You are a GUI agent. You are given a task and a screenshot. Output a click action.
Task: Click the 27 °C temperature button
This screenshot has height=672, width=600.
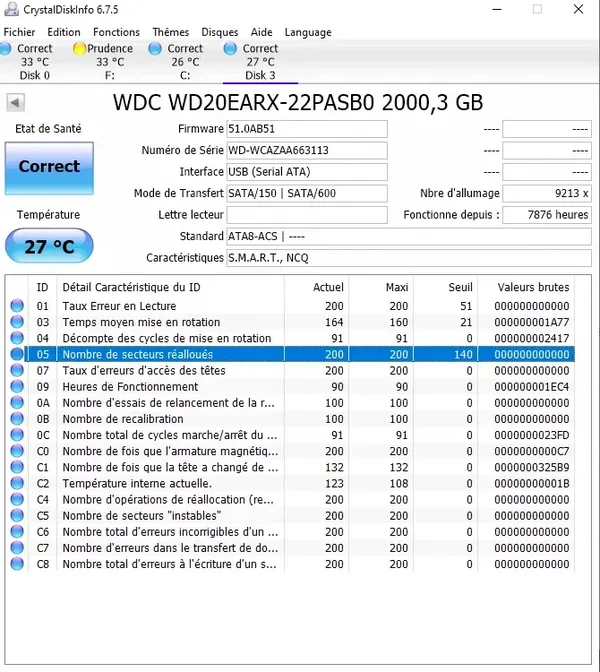coord(49,246)
